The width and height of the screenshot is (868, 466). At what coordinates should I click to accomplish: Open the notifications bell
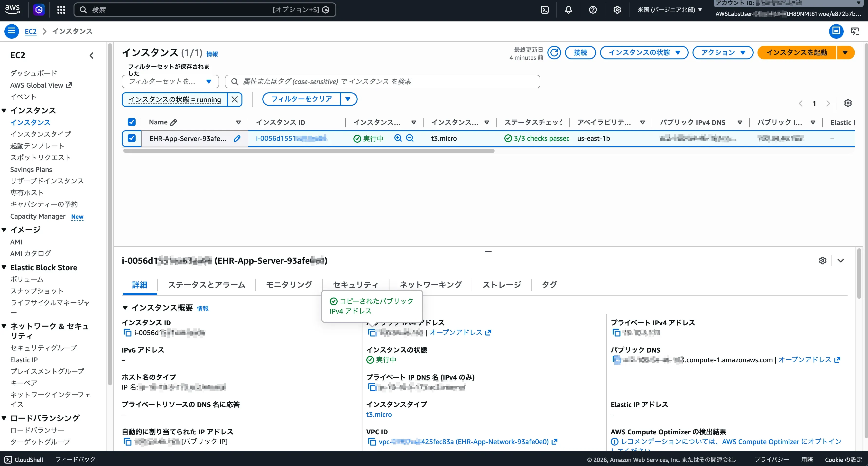point(568,10)
